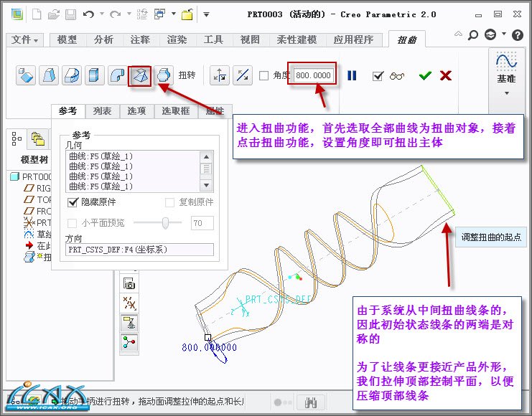The image size is (532, 416).
Task: Click the saved view camera icon
Action: pyautogui.click(x=129, y=283)
